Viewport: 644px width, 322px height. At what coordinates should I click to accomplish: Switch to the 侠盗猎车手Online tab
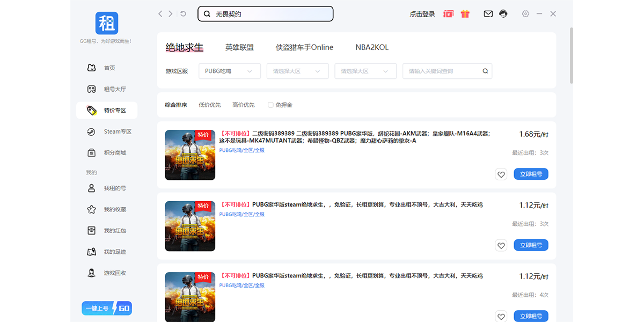[304, 47]
